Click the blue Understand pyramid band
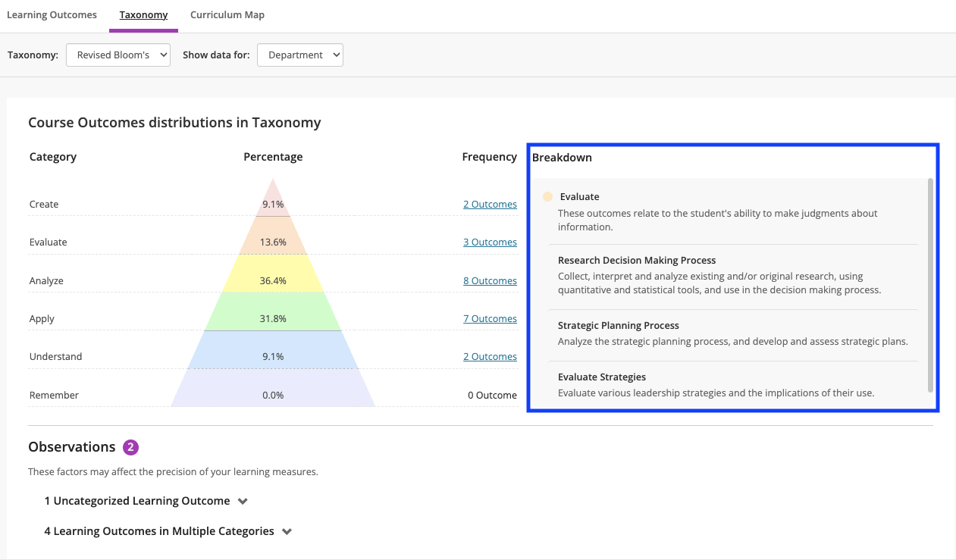The height and width of the screenshot is (560, 956). tap(273, 349)
